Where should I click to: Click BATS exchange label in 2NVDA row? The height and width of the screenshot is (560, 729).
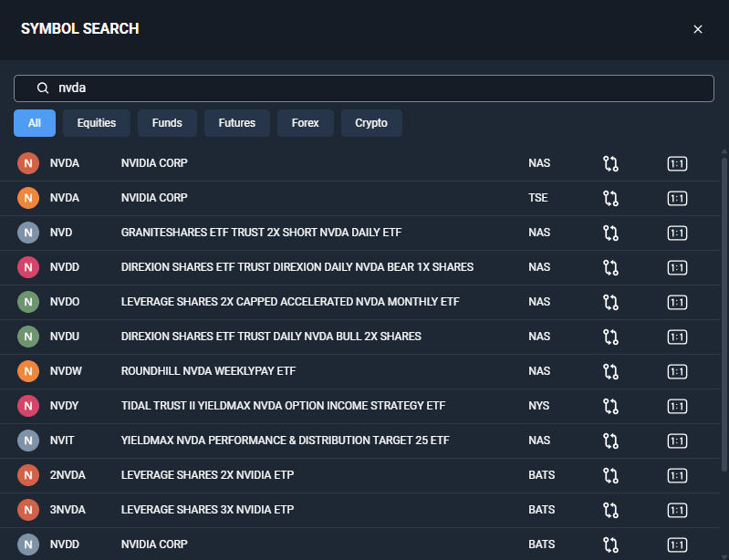[542, 475]
